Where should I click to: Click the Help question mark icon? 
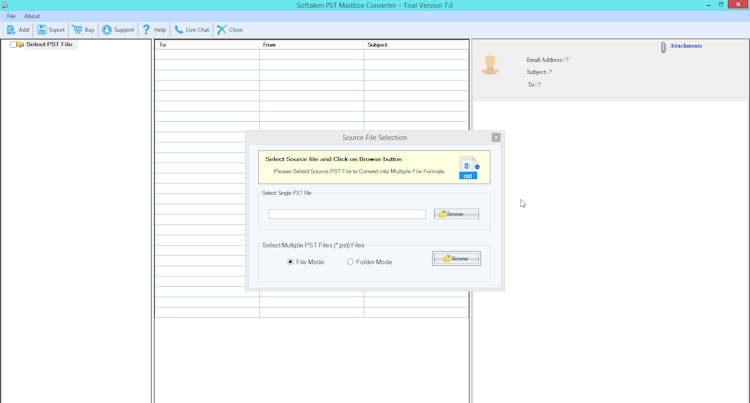click(147, 30)
